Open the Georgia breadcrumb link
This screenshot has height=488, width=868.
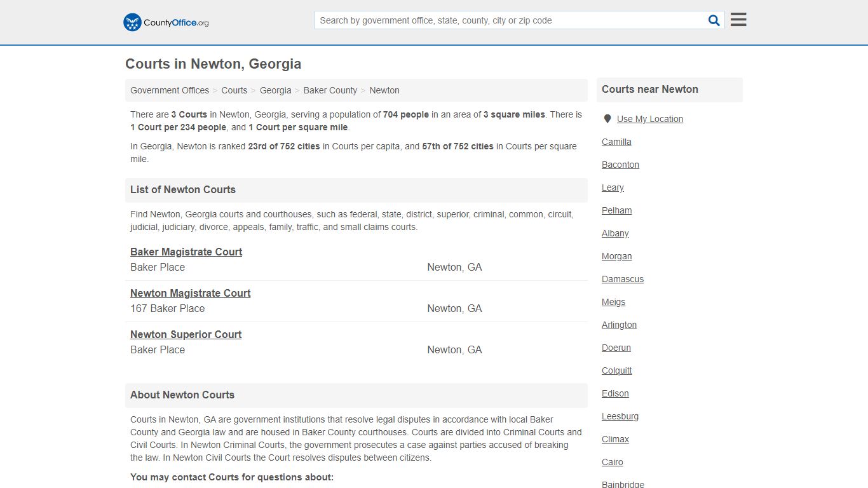pyautogui.click(x=275, y=90)
